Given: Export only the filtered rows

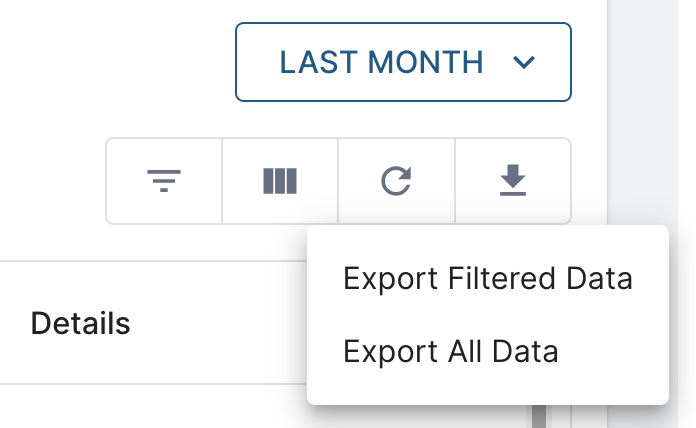Looking at the screenshot, I should (x=487, y=278).
